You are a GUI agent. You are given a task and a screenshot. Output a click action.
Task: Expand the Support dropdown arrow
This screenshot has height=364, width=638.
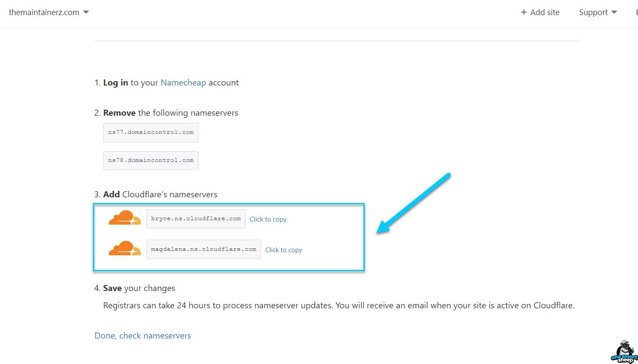tap(614, 12)
